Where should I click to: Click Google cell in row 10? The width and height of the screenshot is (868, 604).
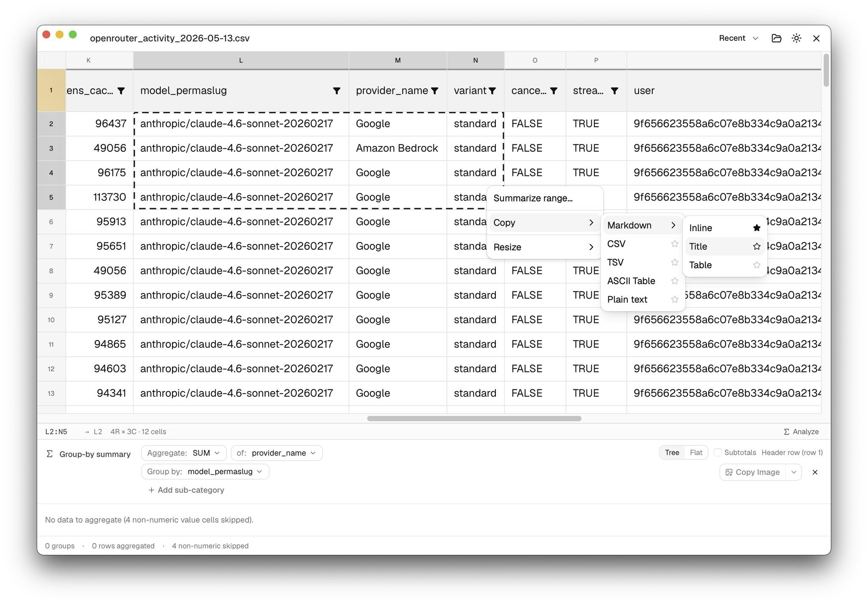pos(397,320)
